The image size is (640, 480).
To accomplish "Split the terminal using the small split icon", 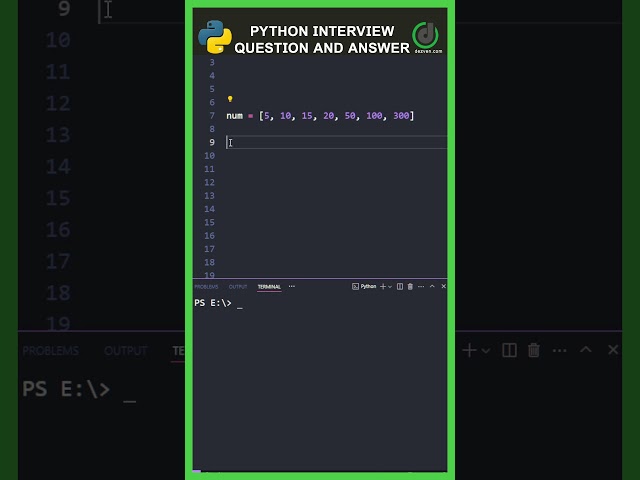I will coord(400,287).
